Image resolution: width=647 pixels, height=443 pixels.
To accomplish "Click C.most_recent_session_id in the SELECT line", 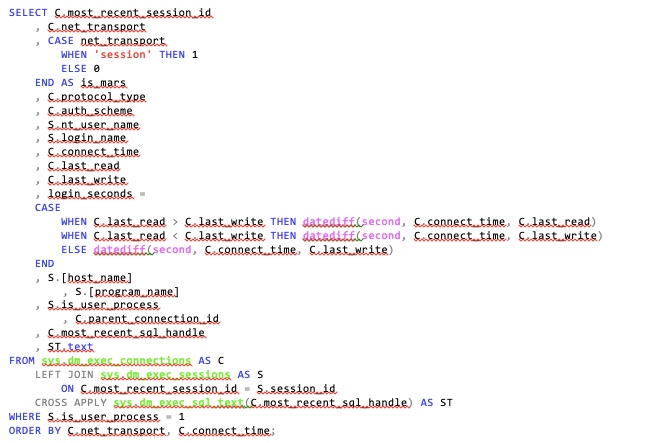I will pos(133,13).
